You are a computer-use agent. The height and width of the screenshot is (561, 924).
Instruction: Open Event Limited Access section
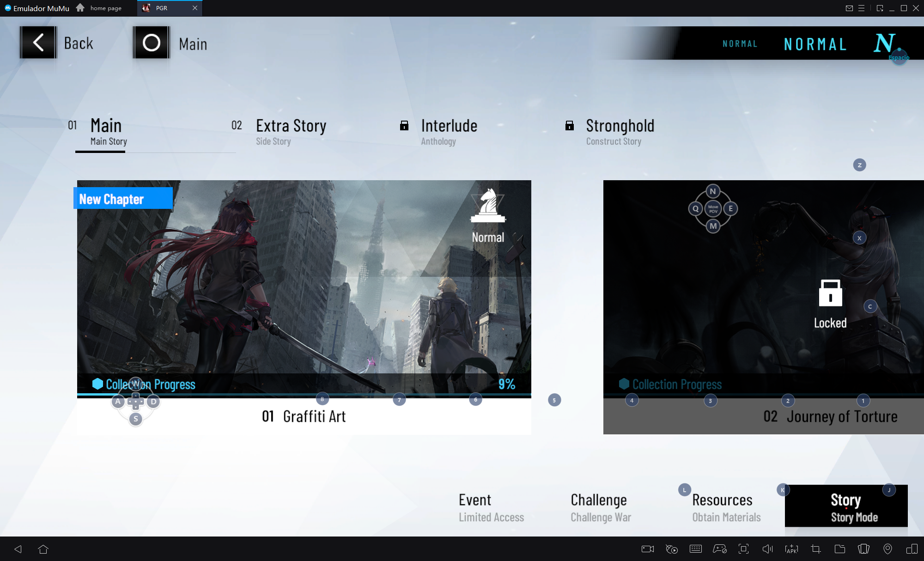tap(491, 507)
